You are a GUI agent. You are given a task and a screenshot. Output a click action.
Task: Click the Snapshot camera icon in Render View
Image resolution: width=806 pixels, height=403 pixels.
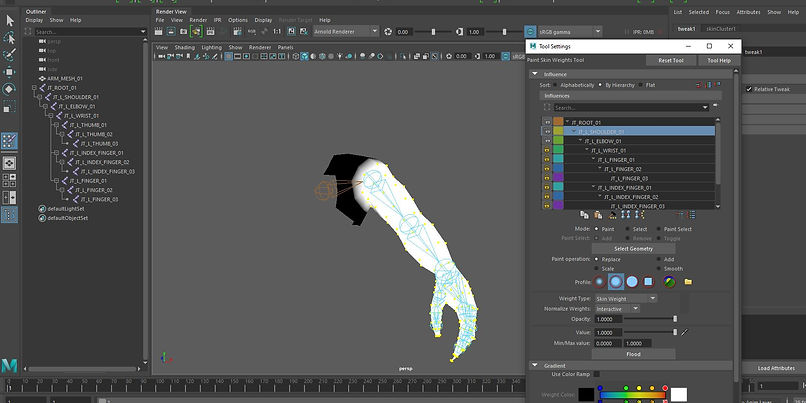pos(183,31)
